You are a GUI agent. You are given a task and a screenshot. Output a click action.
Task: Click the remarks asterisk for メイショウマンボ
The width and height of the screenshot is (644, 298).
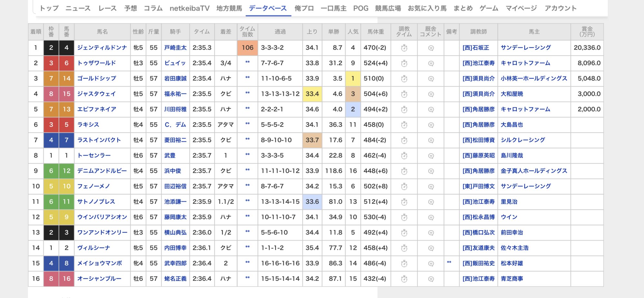[449, 263]
